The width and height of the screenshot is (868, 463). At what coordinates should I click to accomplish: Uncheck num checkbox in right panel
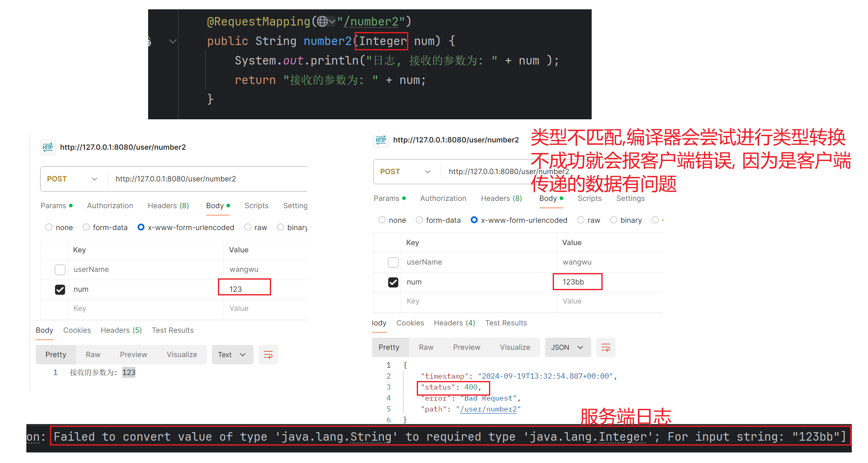coord(393,282)
